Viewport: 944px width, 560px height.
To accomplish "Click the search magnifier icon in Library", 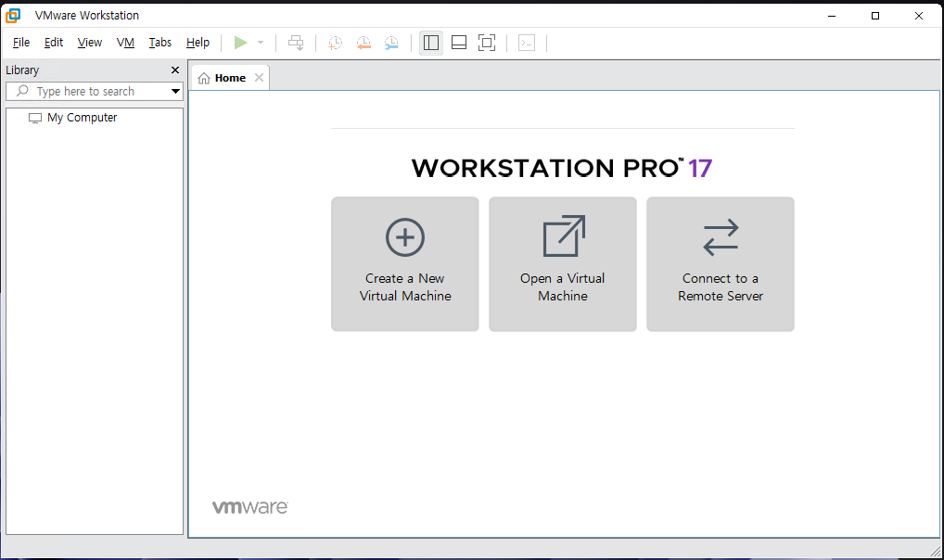I will [x=22, y=91].
